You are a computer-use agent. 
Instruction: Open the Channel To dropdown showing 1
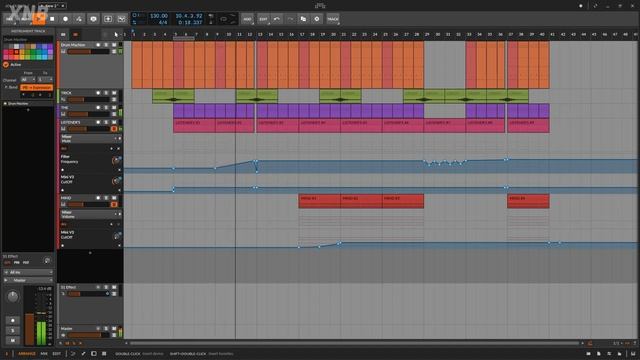pyautogui.click(x=45, y=79)
